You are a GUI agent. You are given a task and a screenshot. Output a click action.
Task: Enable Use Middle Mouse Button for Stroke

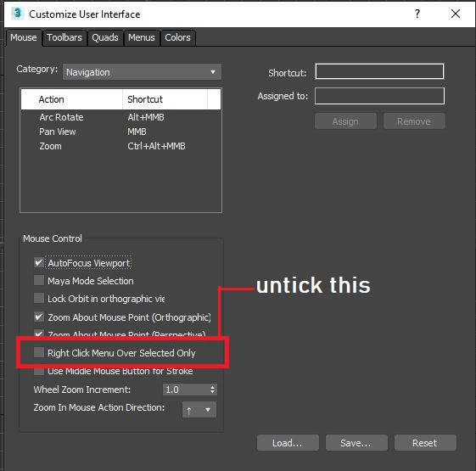(x=39, y=372)
